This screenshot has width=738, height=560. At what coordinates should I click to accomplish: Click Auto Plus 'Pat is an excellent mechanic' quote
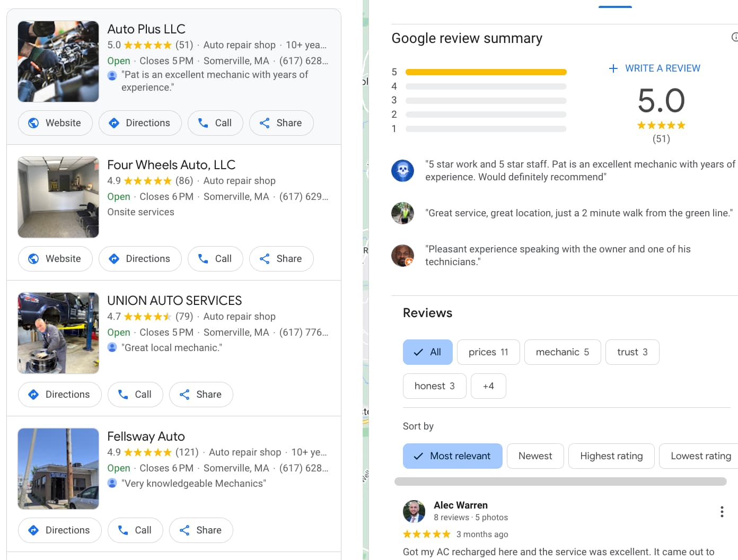(x=215, y=81)
